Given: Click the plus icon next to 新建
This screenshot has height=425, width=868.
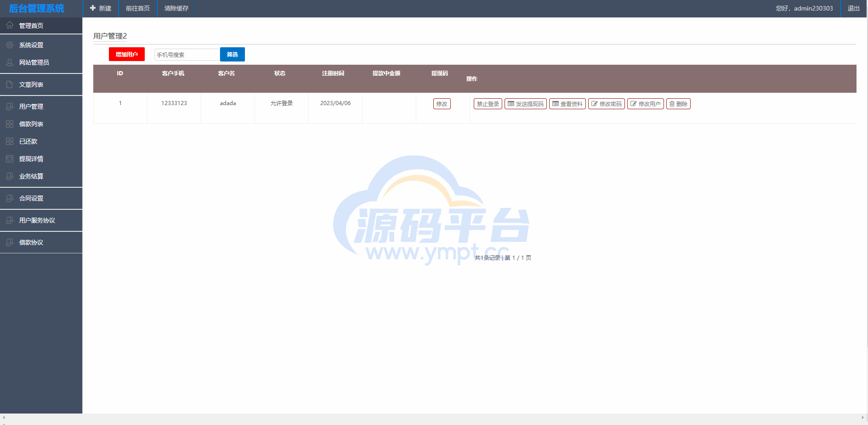Looking at the screenshot, I should coord(93,8).
